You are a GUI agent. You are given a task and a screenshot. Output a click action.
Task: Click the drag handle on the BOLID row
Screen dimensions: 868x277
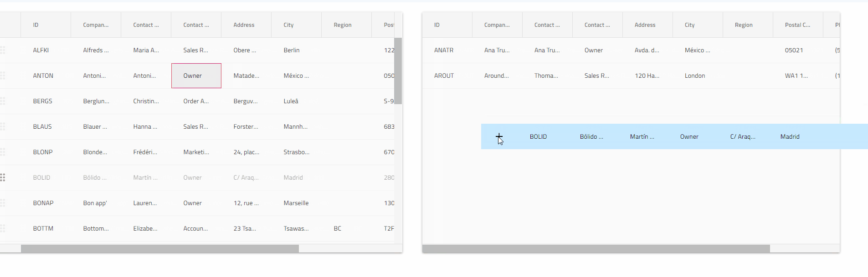point(3,177)
